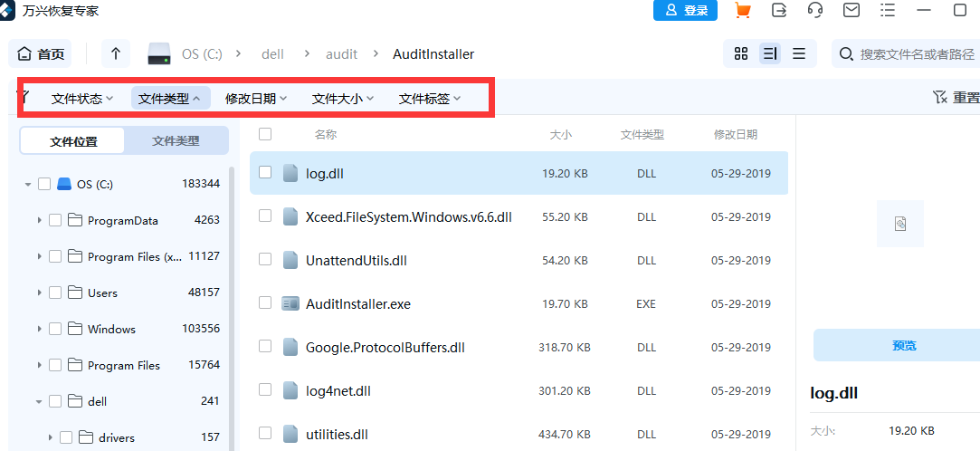Click the UnattendUtils.dll file icon

pyautogui.click(x=290, y=260)
